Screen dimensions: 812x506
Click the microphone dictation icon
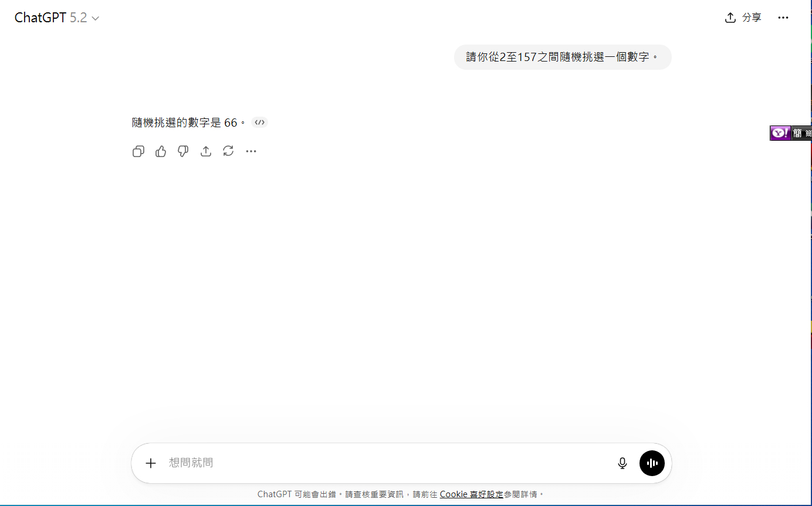pyautogui.click(x=622, y=463)
